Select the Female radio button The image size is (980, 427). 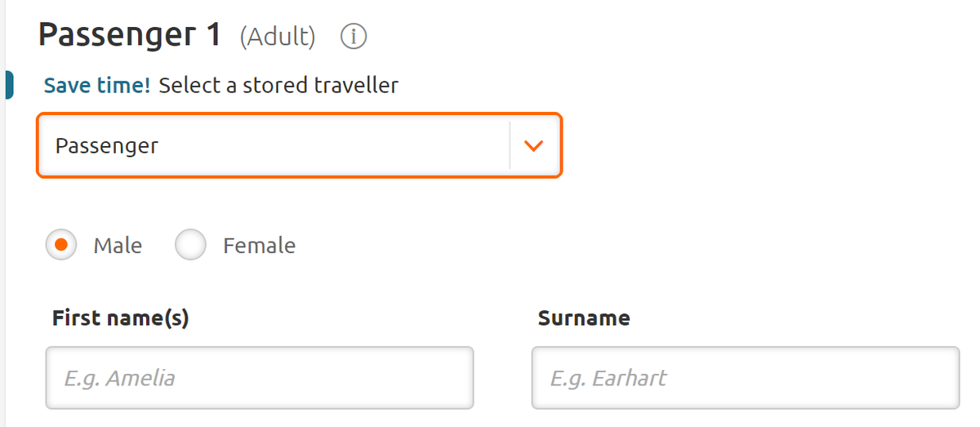pyautogui.click(x=190, y=245)
